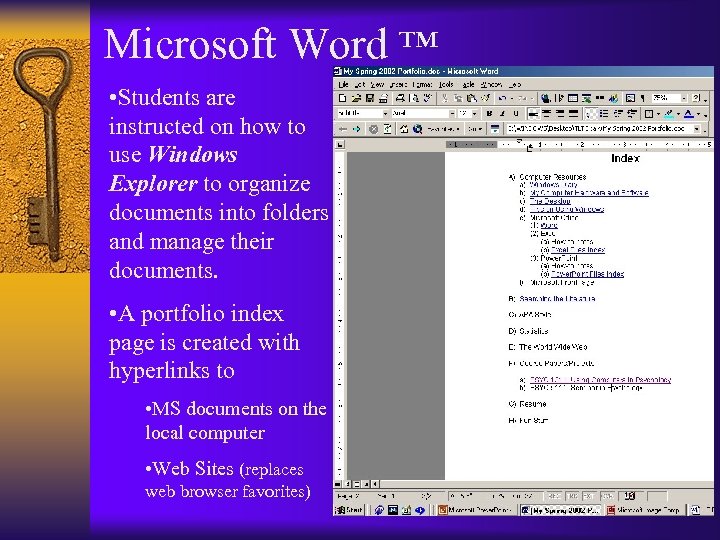Viewport: 720px width, 540px height.
Task: Click the Resume index entry
Action: click(x=533, y=404)
